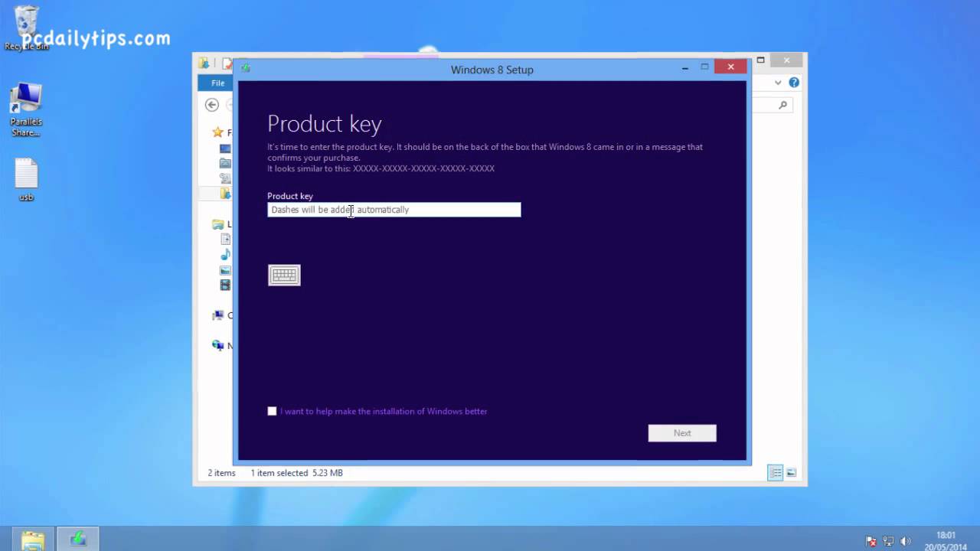Image resolution: width=980 pixels, height=551 pixels.
Task: Maximize the Windows 8 Setup window
Action: [705, 67]
